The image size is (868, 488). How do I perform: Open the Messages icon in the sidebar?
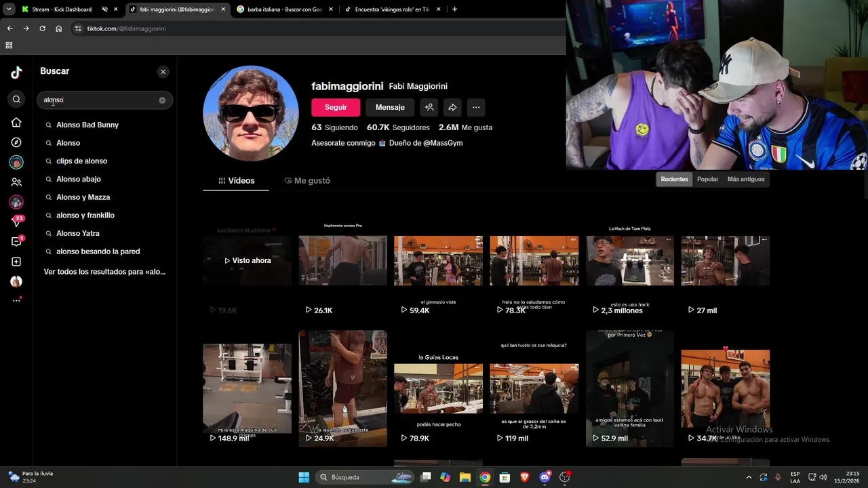pyautogui.click(x=16, y=241)
